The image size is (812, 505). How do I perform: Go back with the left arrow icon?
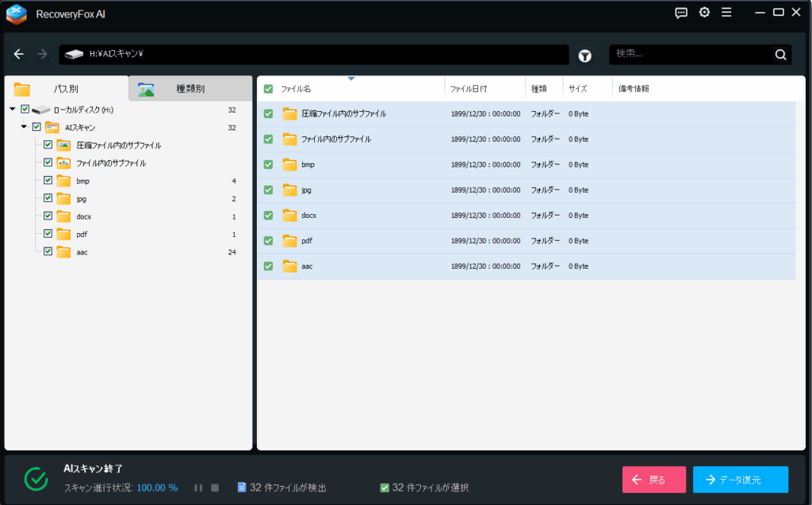[x=19, y=55]
